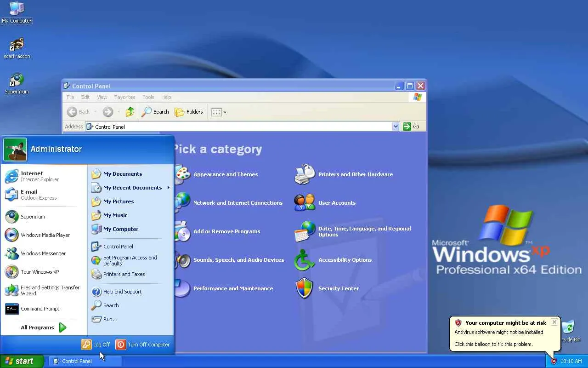The image size is (588, 368).
Task: Click the Start button on the taskbar
Action: [22, 361]
